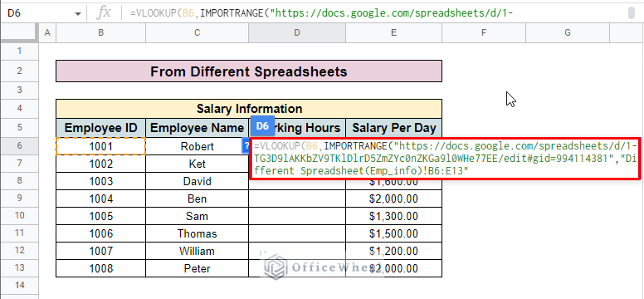Select row 4 header
The height and width of the screenshot is (299, 644).
pyautogui.click(x=19, y=109)
